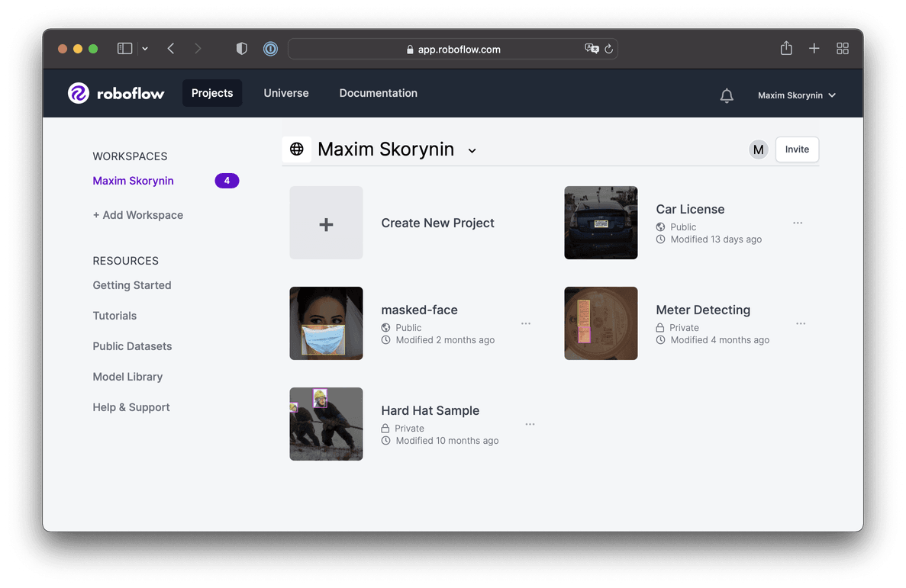Open options menu for Car License project
The width and height of the screenshot is (906, 588).
pyautogui.click(x=798, y=223)
